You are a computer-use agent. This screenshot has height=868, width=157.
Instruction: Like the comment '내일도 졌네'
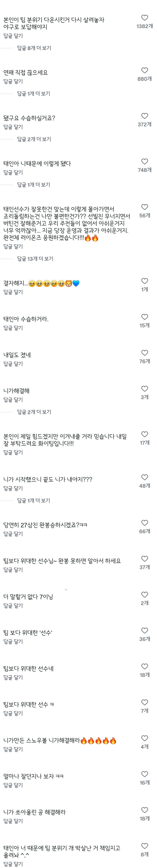[144, 353]
